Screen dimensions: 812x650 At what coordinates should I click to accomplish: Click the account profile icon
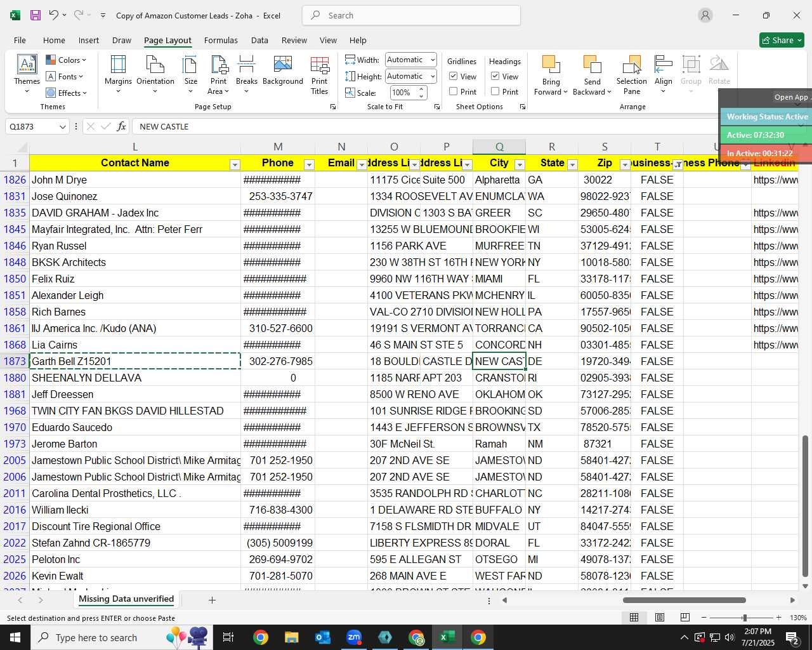tap(705, 15)
